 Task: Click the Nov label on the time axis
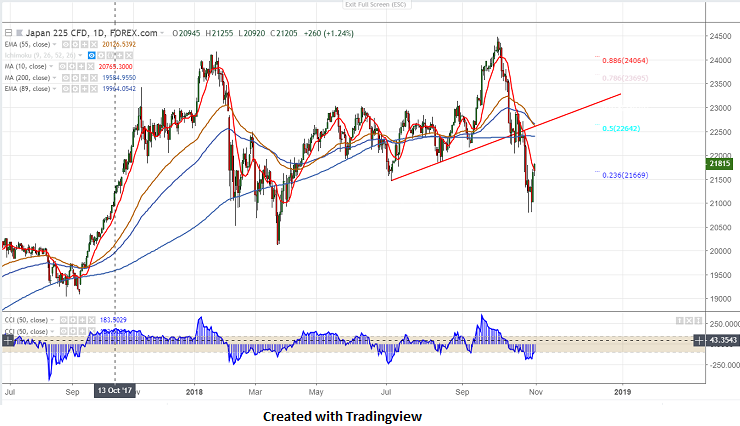pos(536,392)
